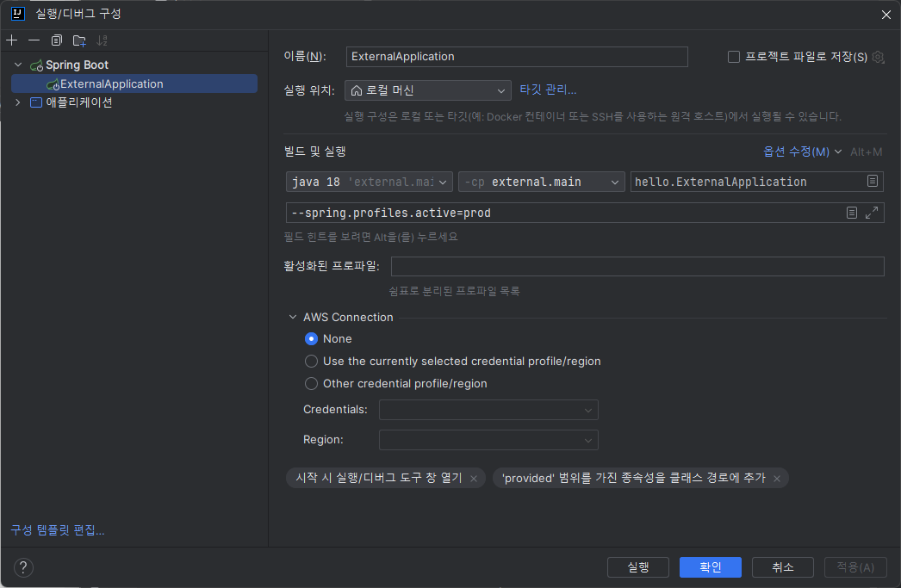Sort configurations alphabetically
Screen dimensions: 901x588
pos(102,40)
